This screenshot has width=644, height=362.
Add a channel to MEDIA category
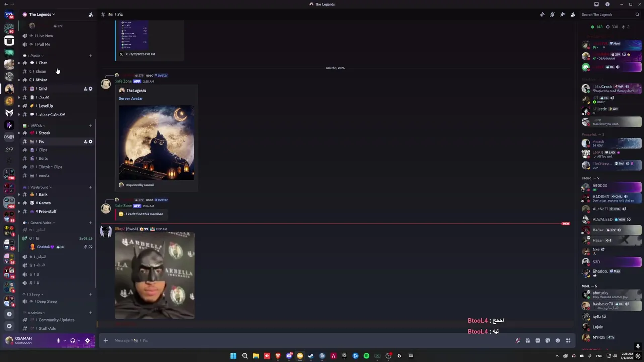(90, 126)
